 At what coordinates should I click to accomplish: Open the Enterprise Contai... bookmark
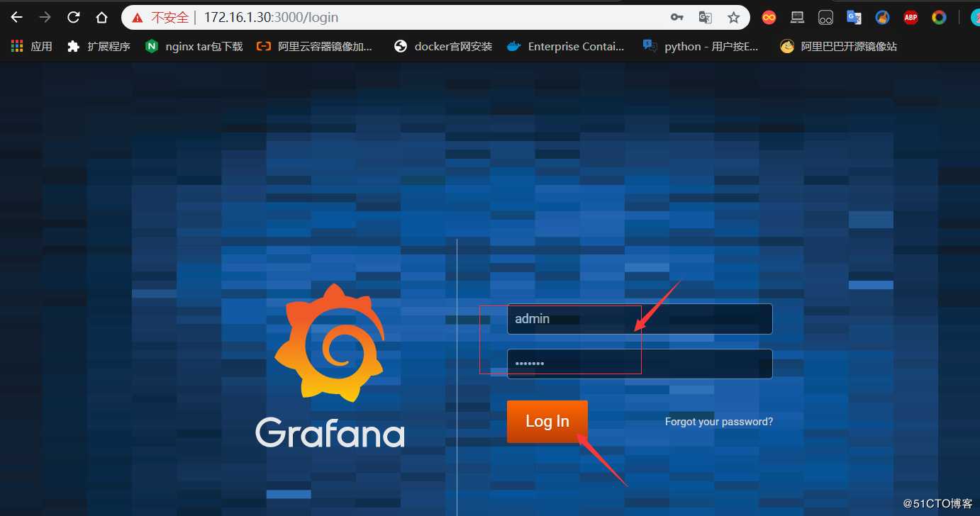pos(566,46)
